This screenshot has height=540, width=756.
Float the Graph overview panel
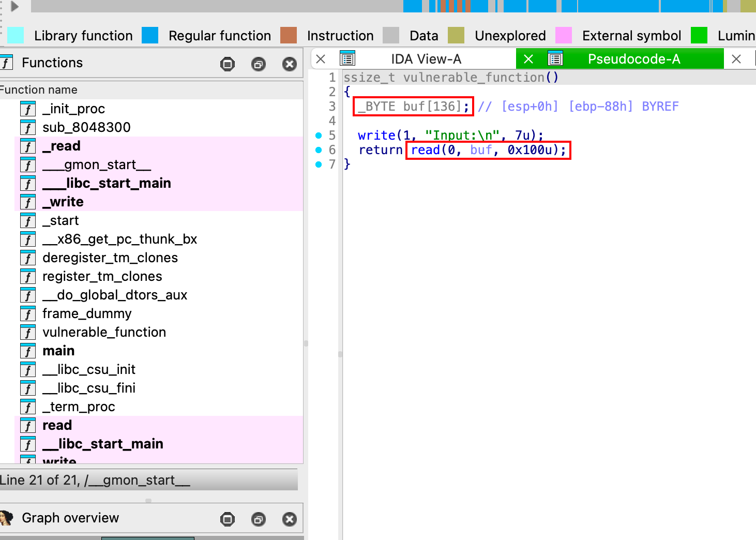pyautogui.click(x=227, y=519)
